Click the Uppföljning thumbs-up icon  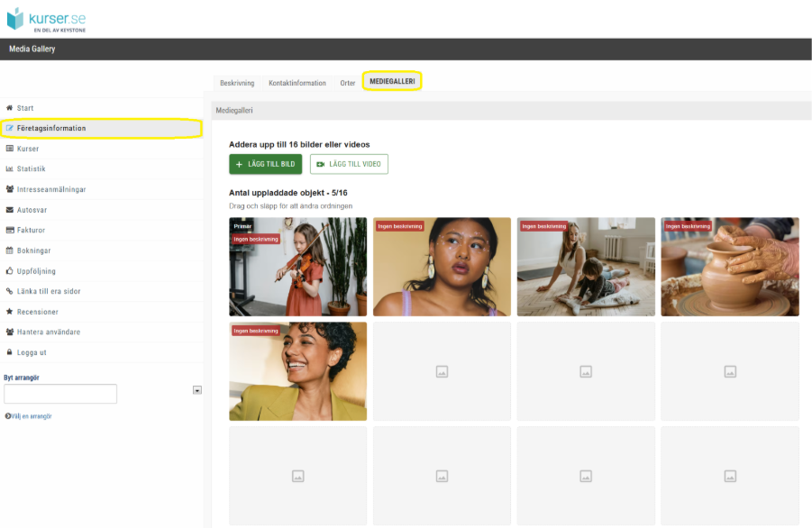point(9,270)
